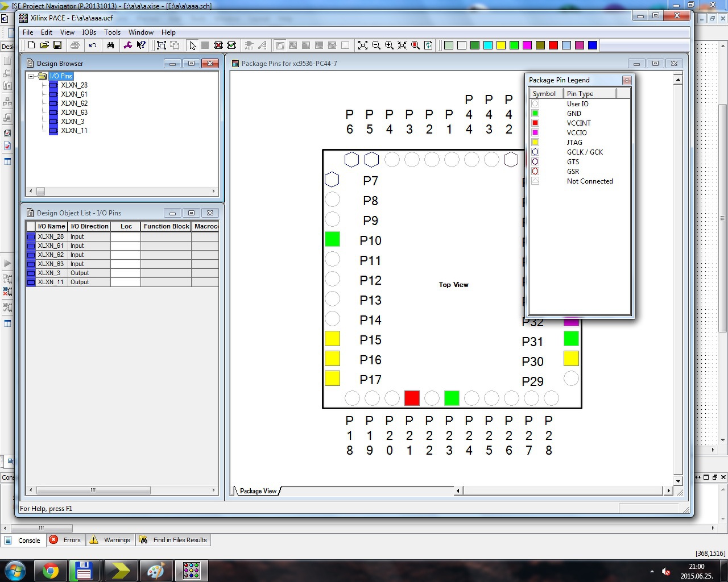Switch to the Console tab
Image resolution: width=728 pixels, height=582 pixels.
(x=24, y=540)
